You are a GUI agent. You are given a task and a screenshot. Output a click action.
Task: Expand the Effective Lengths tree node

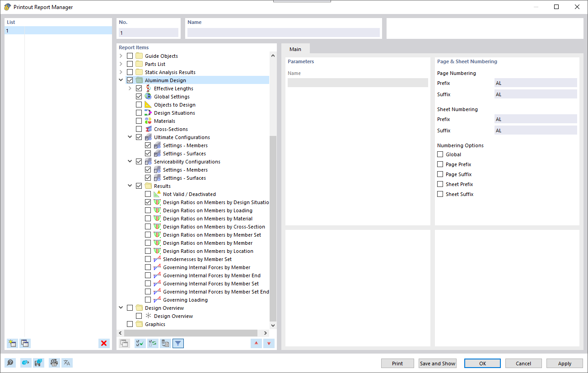(130, 88)
